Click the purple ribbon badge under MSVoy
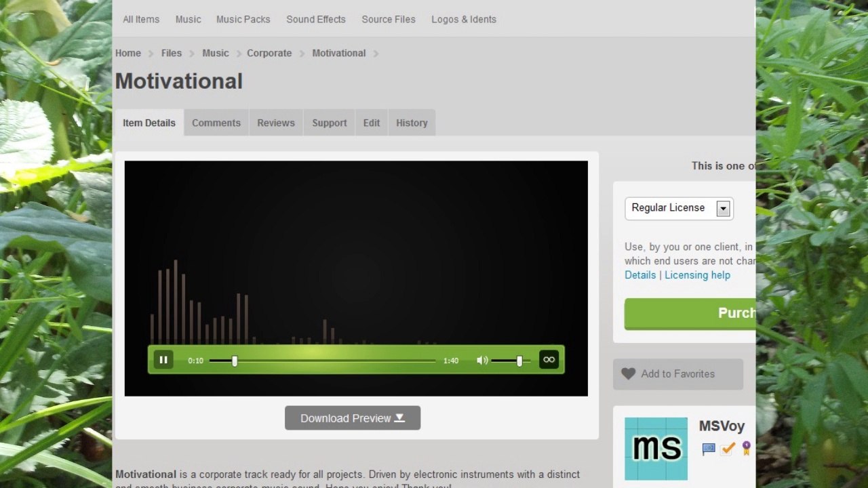Image resolution: width=868 pixels, height=488 pixels. coord(746,448)
